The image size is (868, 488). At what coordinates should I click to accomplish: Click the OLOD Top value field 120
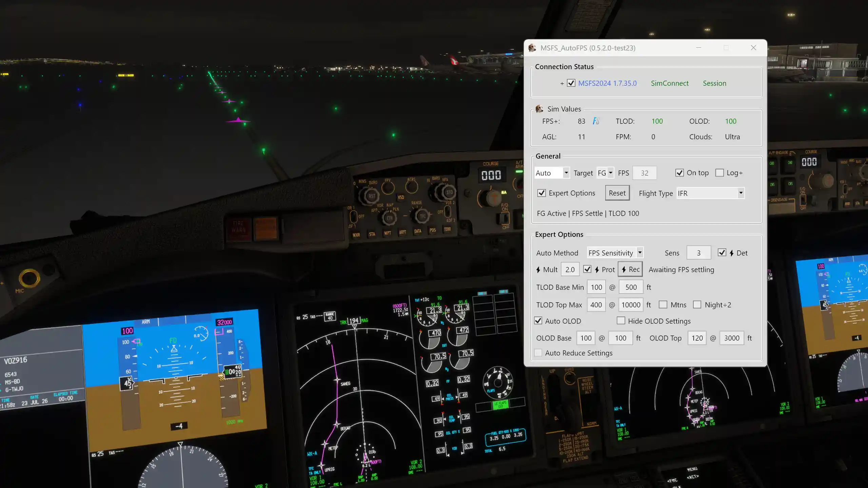(697, 338)
